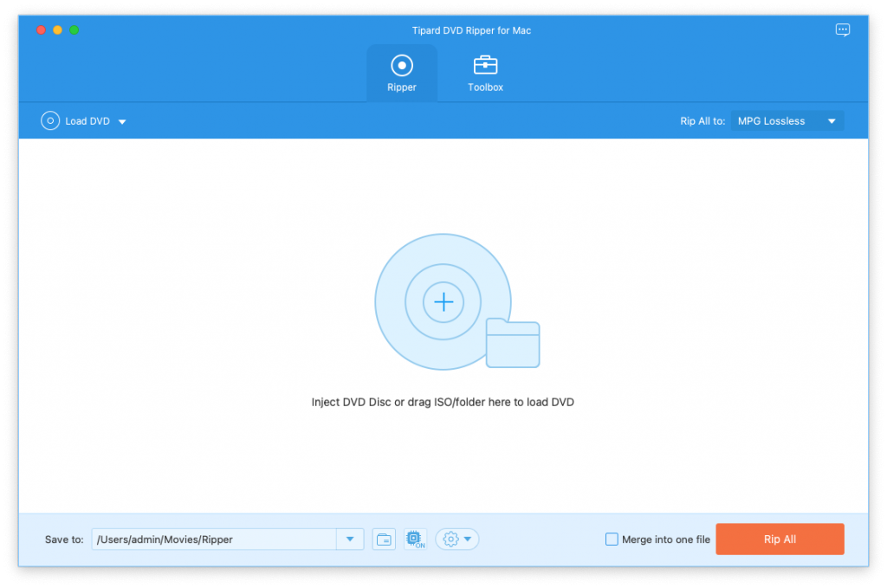
Task: Open the Toolbox tab
Action: pos(485,73)
